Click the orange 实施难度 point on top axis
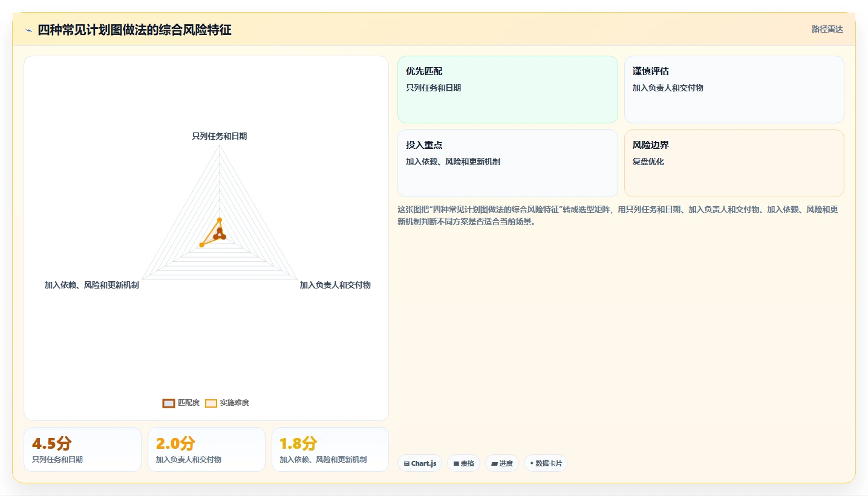 click(220, 220)
